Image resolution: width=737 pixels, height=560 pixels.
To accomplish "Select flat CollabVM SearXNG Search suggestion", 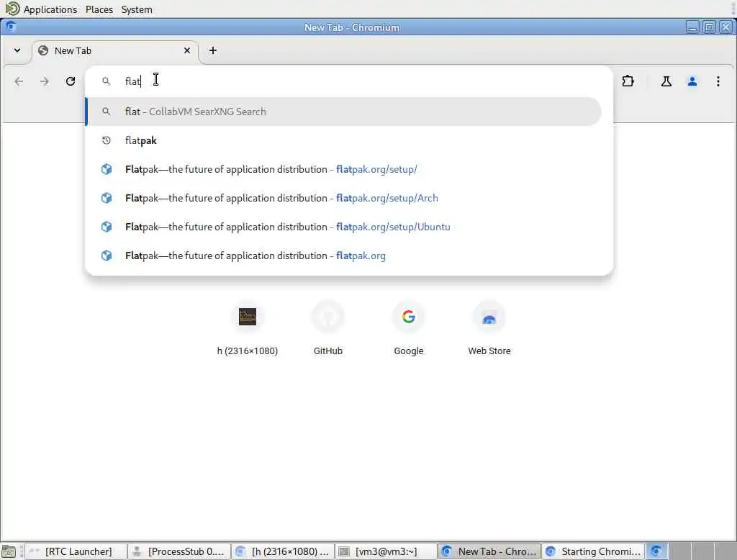I will [343, 112].
